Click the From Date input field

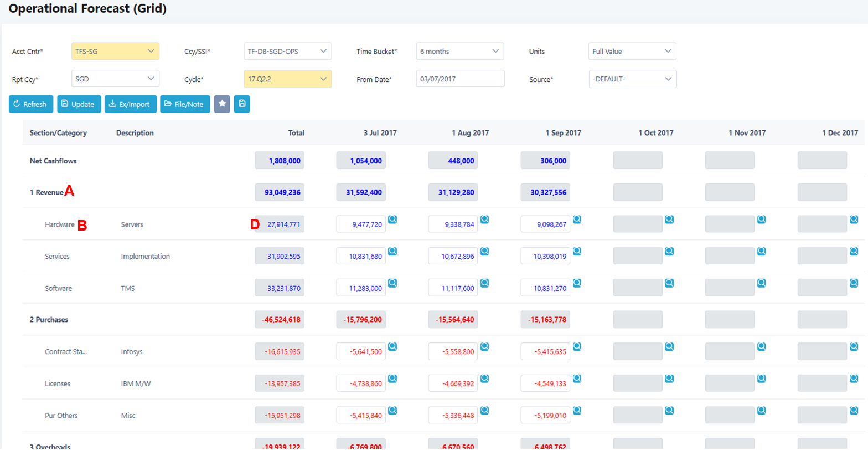point(460,79)
